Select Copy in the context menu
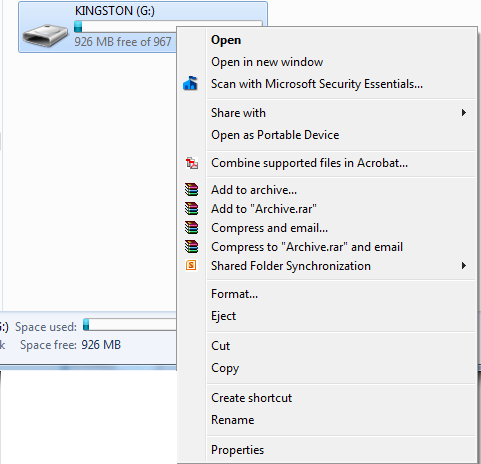The image size is (481, 464). (x=326, y=368)
